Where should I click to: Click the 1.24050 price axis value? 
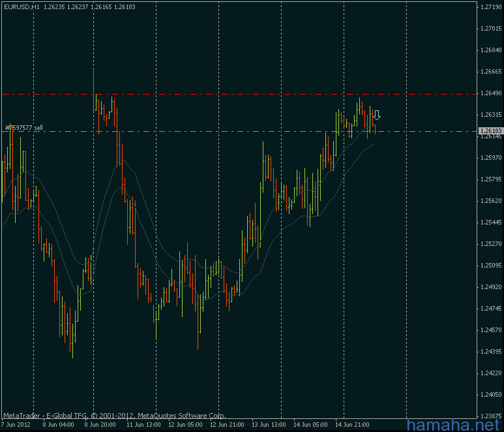[491, 395]
